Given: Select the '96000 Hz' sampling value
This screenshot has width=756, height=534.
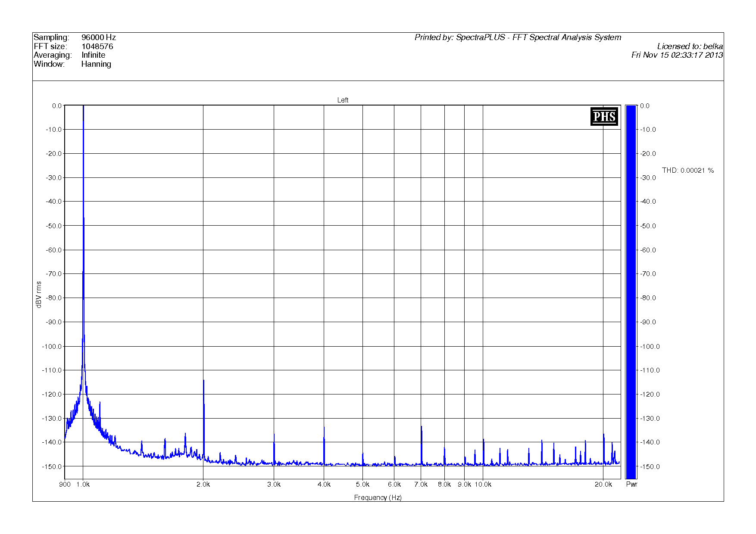Looking at the screenshot, I should 99,37.
